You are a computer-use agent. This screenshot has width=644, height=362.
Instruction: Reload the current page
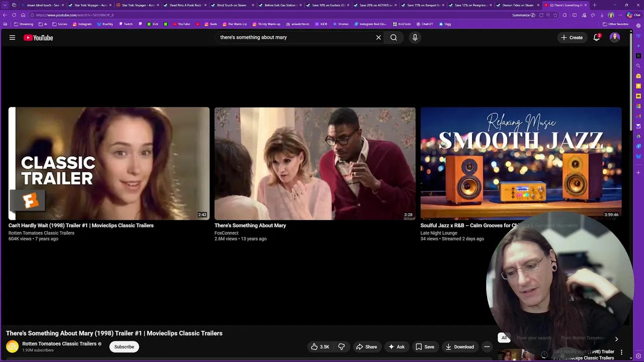[14, 15]
